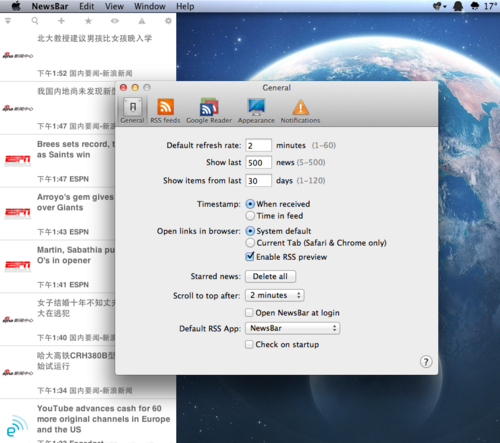This screenshot has height=443, width=500.
Task: Click the Delete all starred news button
Action: (x=270, y=276)
